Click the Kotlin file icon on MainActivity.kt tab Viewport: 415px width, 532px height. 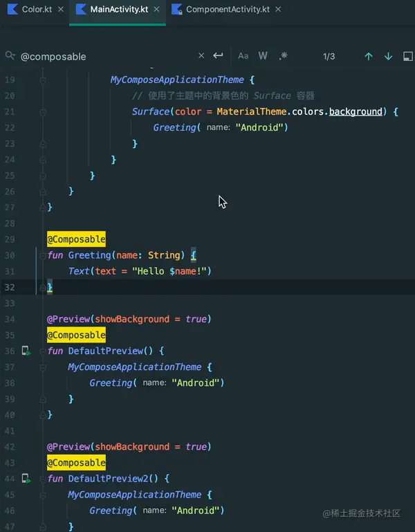click(81, 10)
